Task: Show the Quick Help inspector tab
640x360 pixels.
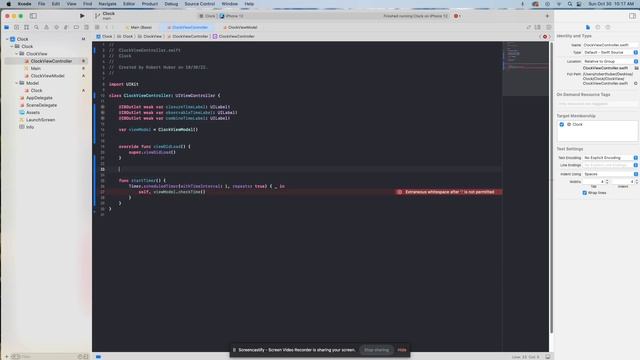Action: [608, 27]
